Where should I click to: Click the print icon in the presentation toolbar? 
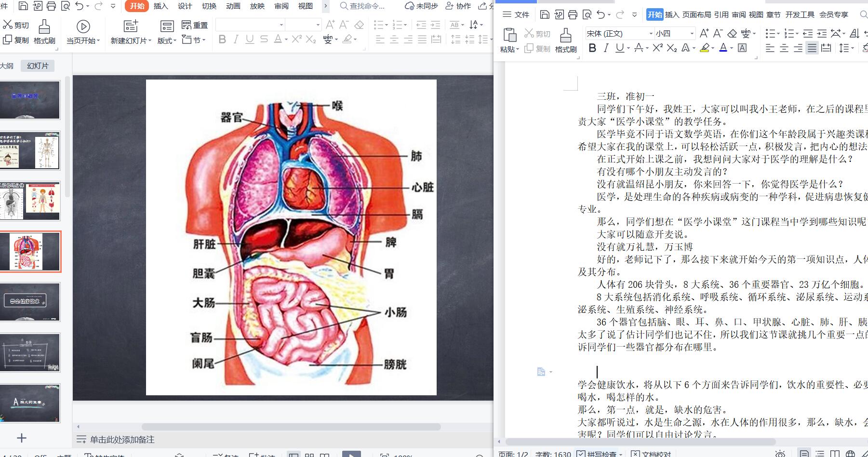51,6
